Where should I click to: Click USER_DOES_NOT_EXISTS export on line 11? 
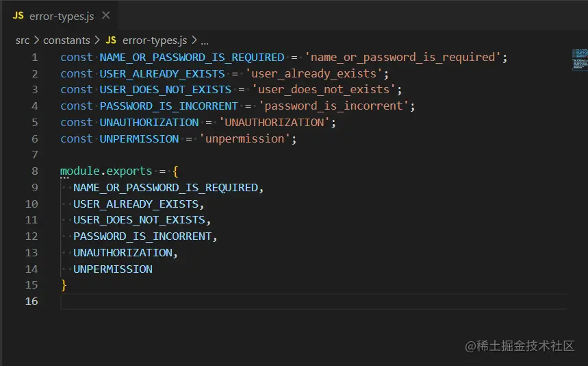(x=139, y=220)
